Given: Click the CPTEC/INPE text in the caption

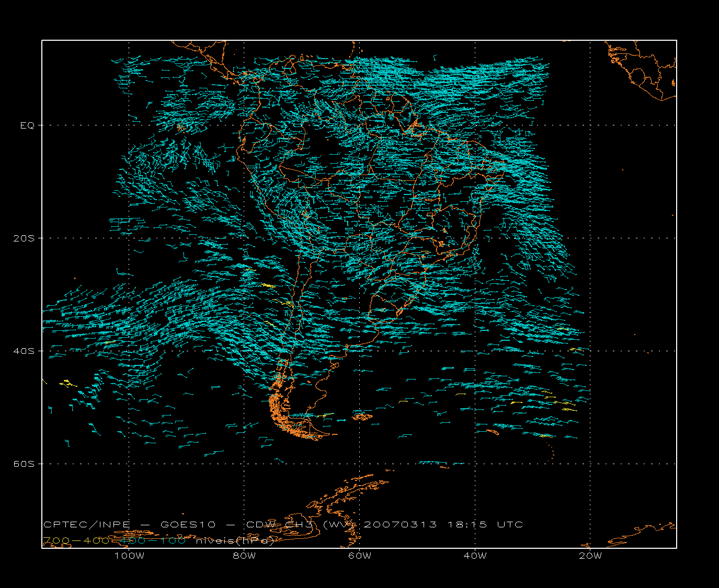Looking at the screenshot, I should pos(88,525).
